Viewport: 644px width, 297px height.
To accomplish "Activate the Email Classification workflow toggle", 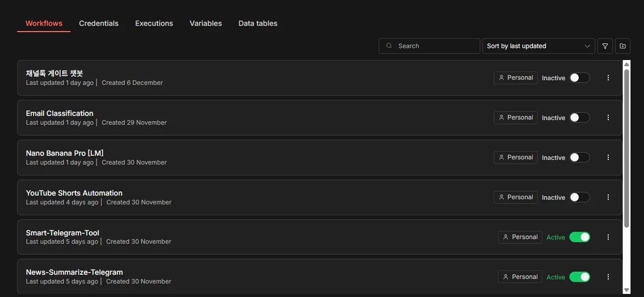I will pyautogui.click(x=579, y=117).
